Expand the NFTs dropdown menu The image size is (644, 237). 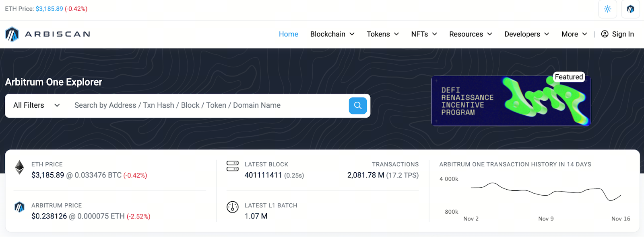[x=424, y=34]
